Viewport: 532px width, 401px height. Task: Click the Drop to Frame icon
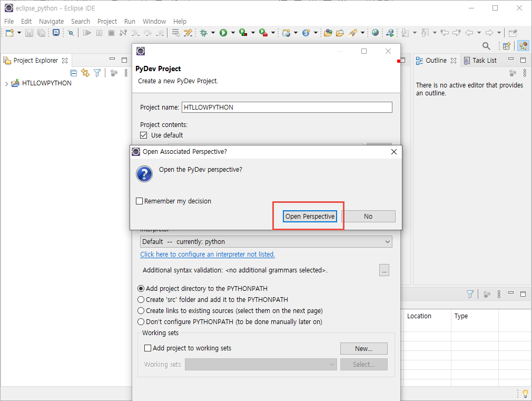pos(176,33)
